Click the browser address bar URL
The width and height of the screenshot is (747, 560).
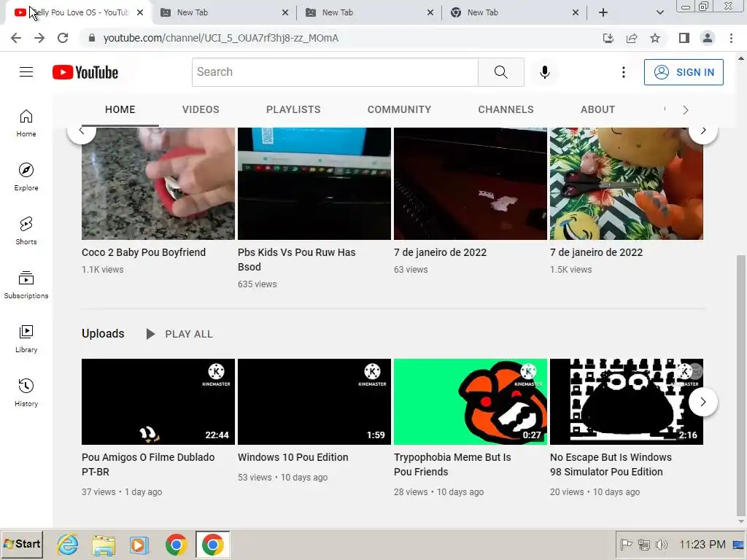[220, 38]
